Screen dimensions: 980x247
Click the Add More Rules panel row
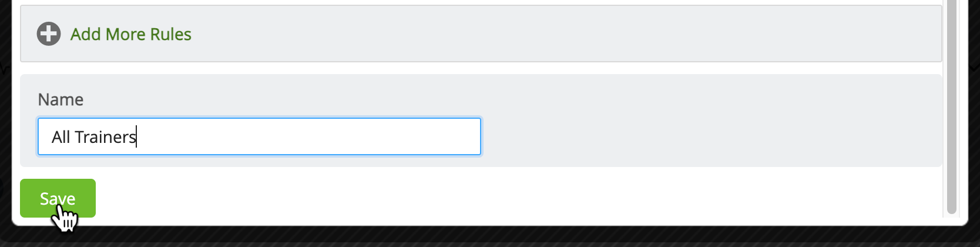(x=481, y=34)
